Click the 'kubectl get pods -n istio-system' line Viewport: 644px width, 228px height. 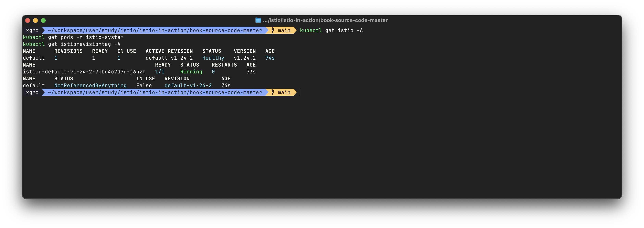click(73, 37)
